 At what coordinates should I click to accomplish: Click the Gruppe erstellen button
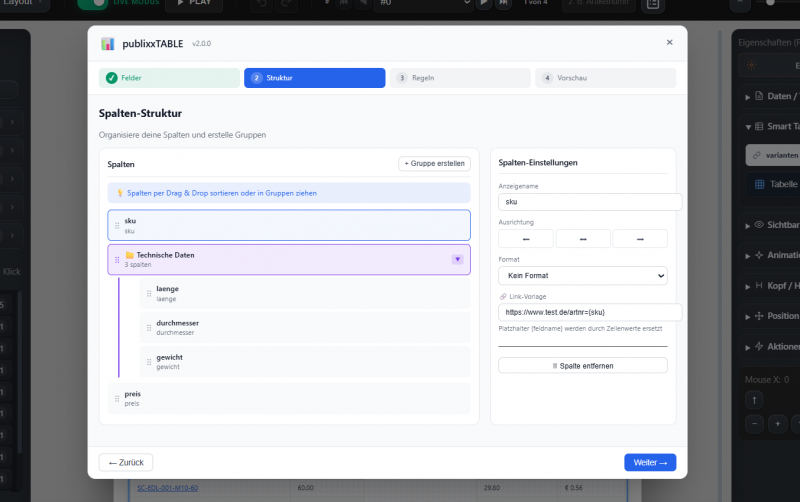pyautogui.click(x=434, y=164)
